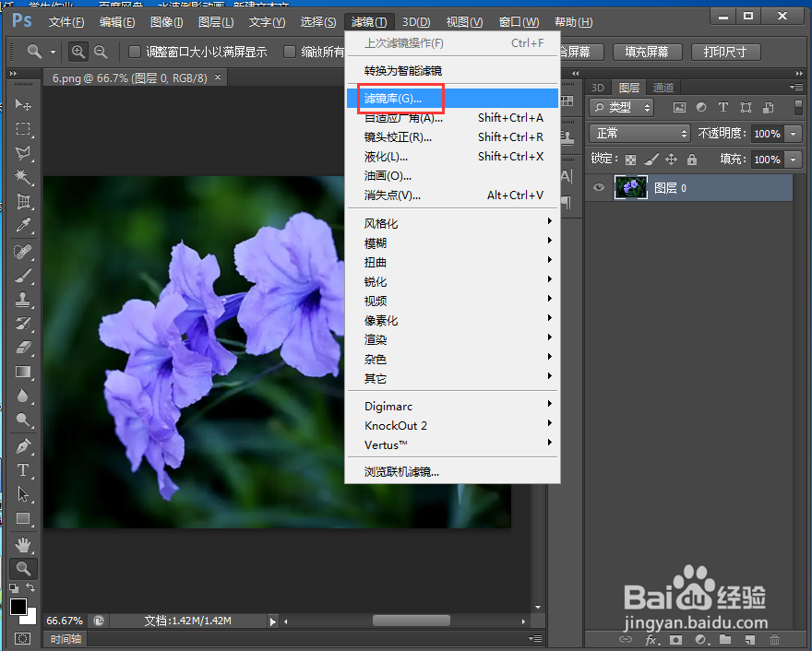
Task: Toggle lock image pixels
Action: [x=651, y=160]
